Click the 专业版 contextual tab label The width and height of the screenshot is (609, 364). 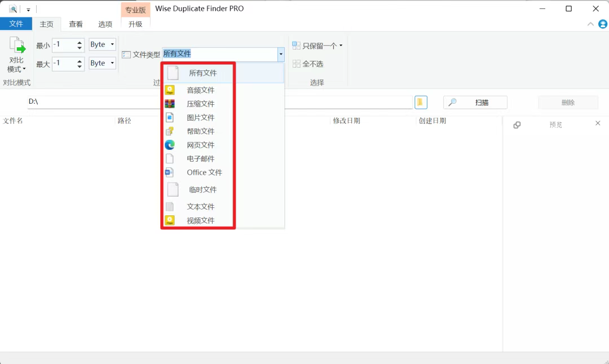(x=135, y=10)
